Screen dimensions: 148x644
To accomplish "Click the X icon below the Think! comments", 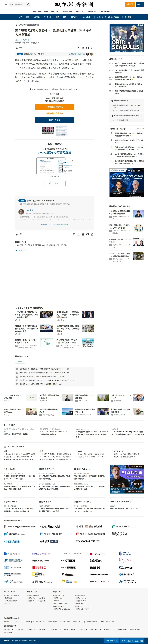I will 83,234.
